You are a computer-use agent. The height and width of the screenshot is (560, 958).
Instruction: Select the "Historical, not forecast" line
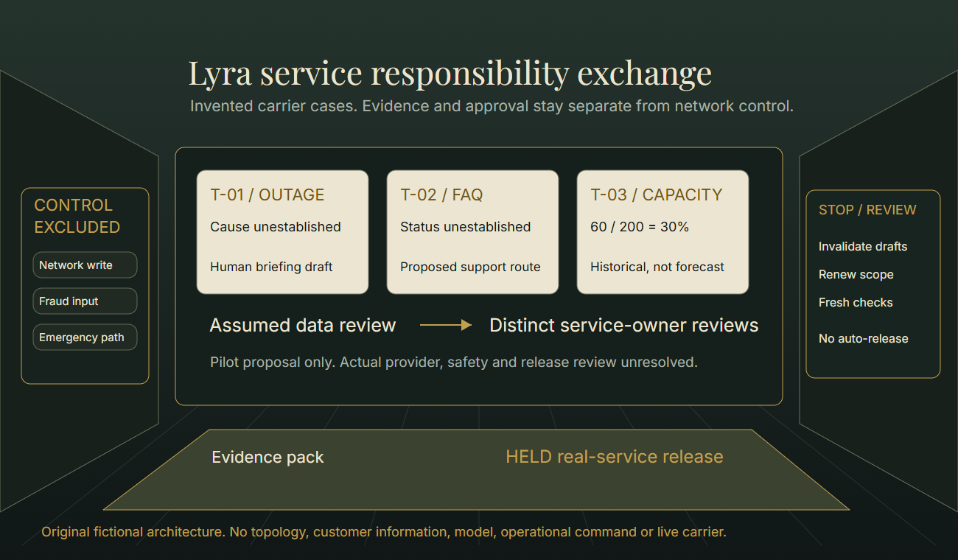[x=657, y=267]
